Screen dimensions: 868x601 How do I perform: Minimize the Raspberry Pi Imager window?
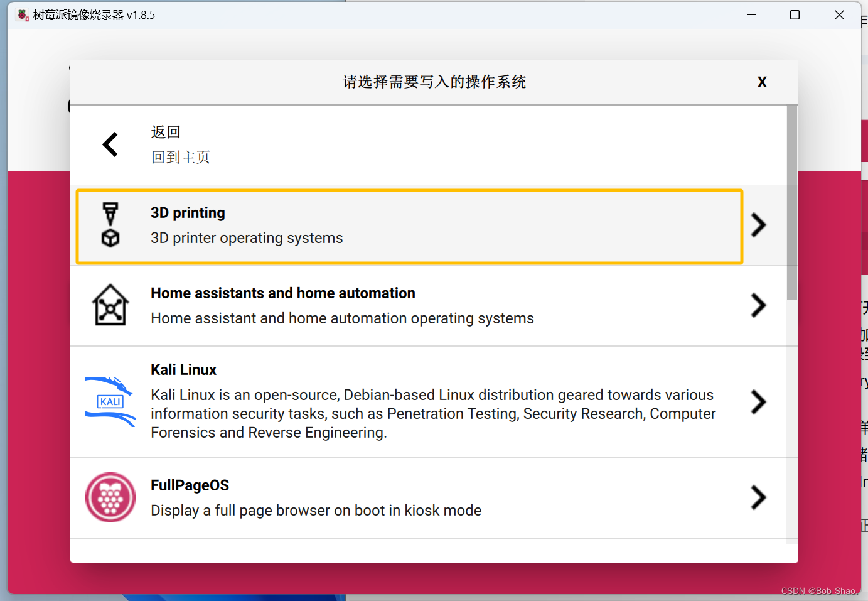pos(751,14)
